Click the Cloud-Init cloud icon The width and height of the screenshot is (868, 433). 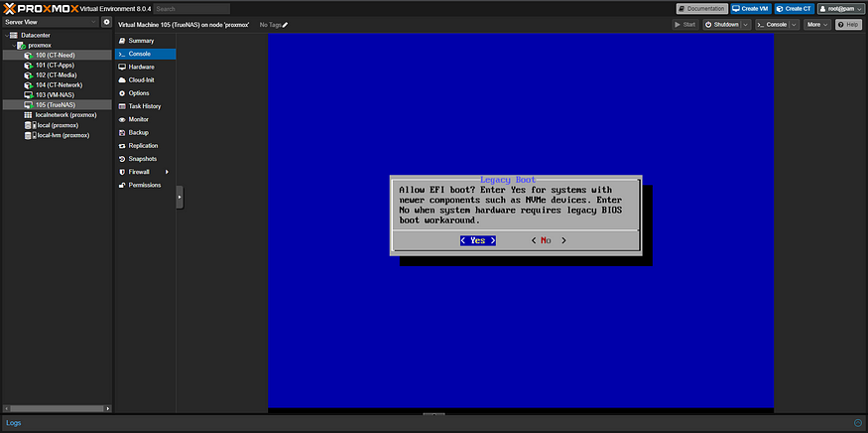(x=122, y=80)
